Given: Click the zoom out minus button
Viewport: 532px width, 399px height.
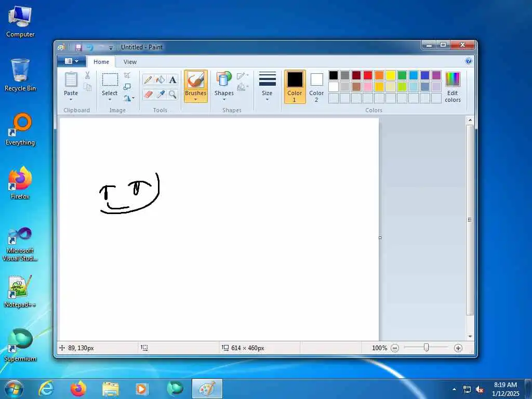Looking at the screenshot, I should (x=395, y=348).
